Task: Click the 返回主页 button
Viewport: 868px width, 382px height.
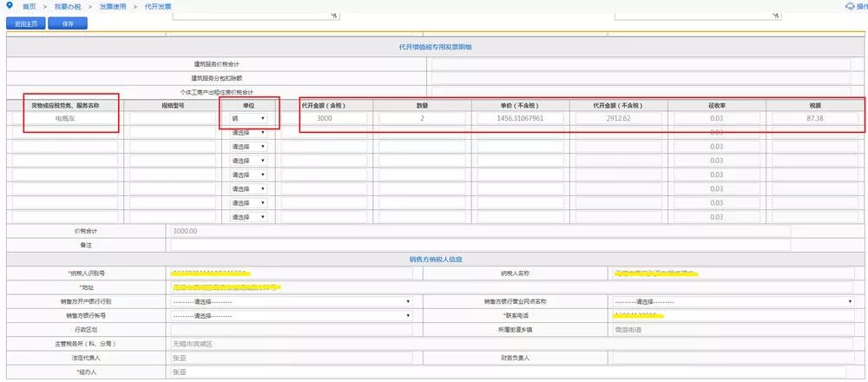Action: pos(25,23)
